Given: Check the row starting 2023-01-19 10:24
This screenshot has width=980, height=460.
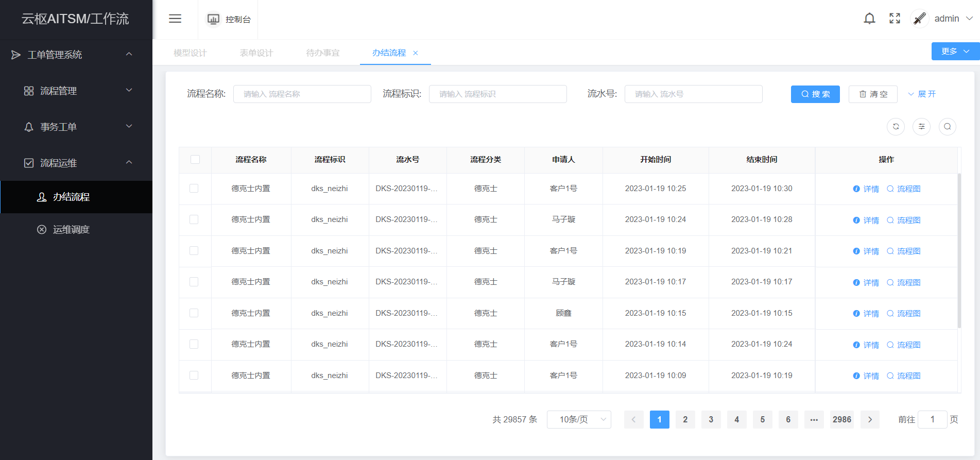Looking at the screenshot, I should pyautogui.click(x=194, y=219).
